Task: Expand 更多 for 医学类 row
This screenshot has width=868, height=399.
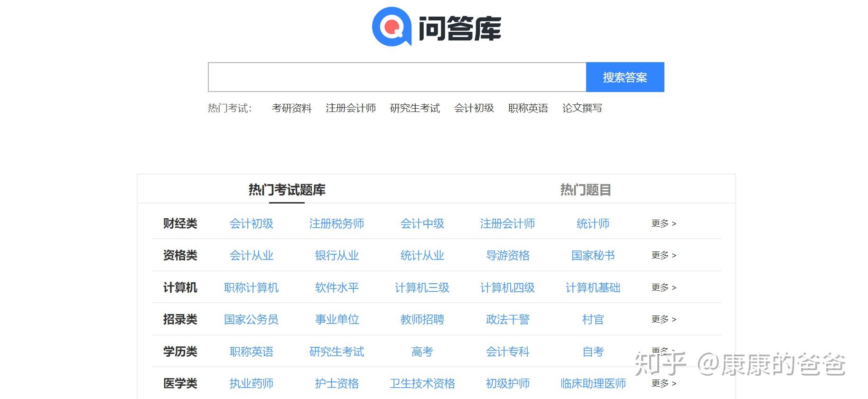Action: coord(664,383)
